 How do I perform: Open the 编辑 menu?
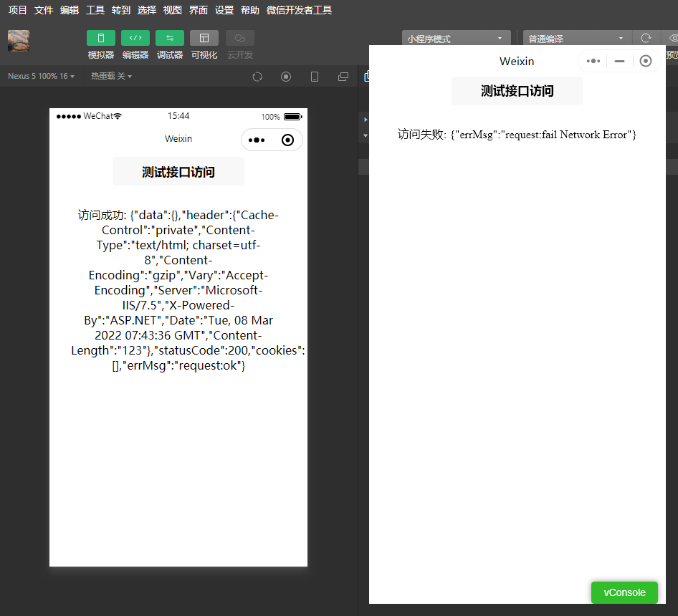click(70, 10)
